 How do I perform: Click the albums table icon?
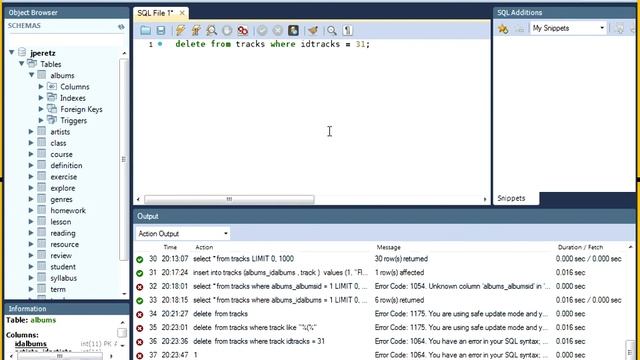pos(42,75)
